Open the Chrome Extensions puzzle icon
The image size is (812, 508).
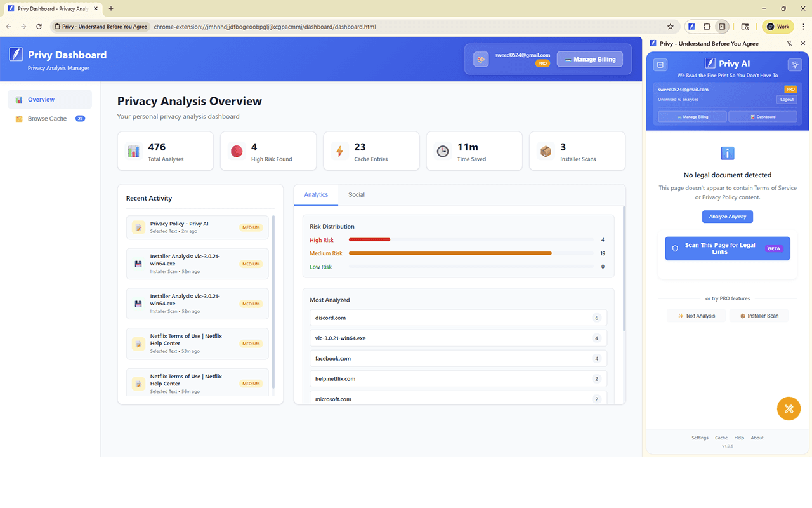pos(707,27)
